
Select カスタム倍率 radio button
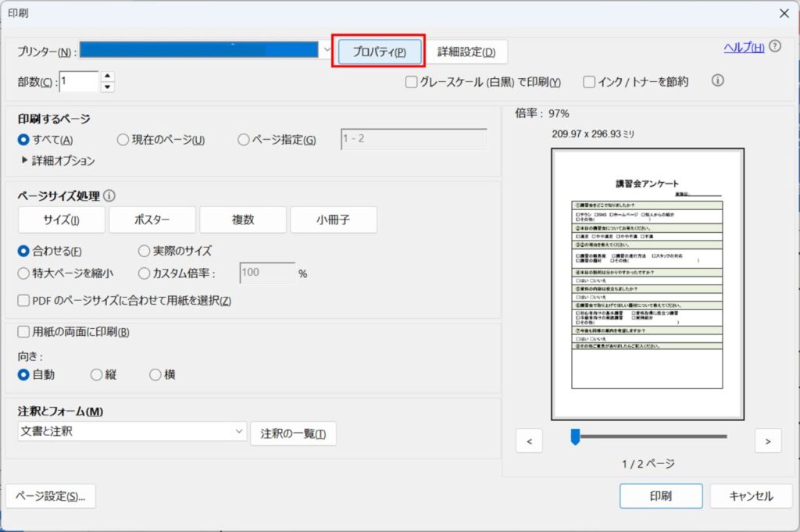tap(144, 273)
